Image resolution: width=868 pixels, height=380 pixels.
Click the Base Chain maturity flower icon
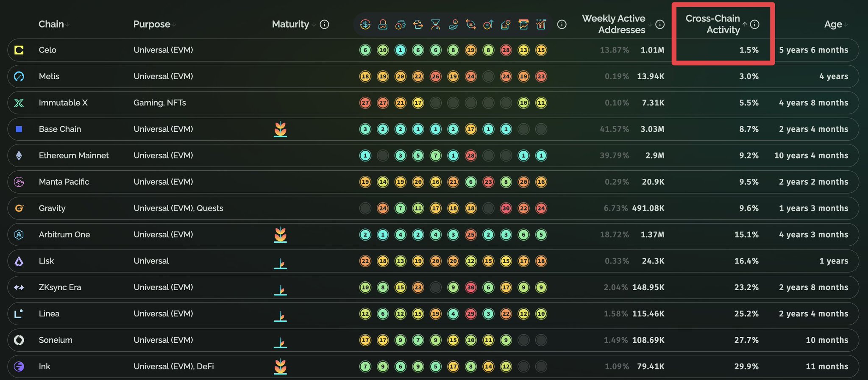pyautogui.click(x=280, y=129)
